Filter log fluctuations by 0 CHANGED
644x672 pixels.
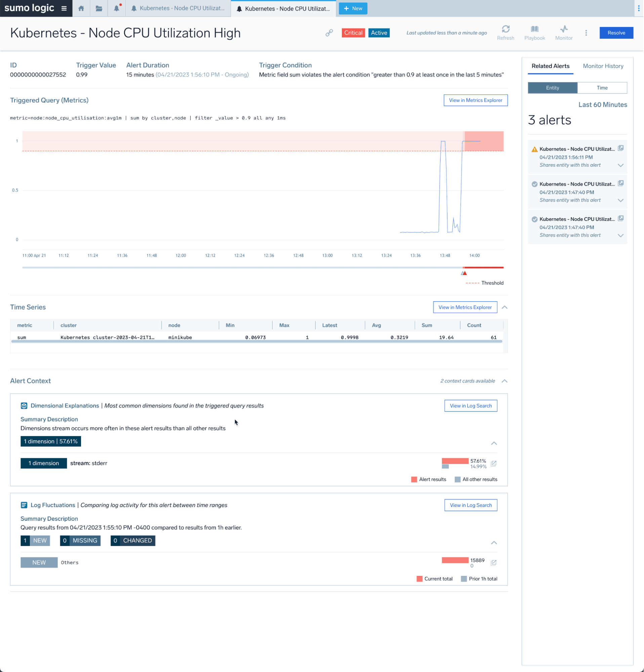133,541
